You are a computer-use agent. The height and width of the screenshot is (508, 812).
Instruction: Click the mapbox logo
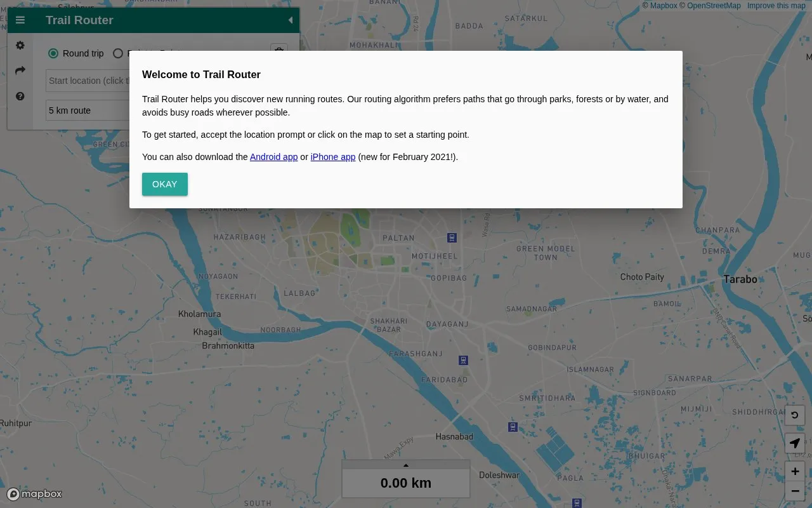34,494
